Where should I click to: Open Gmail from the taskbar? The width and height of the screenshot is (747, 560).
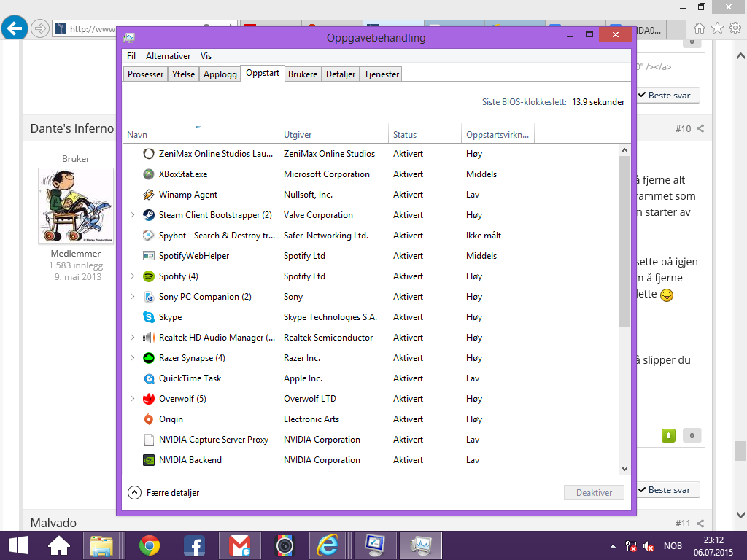coord(239,545)
